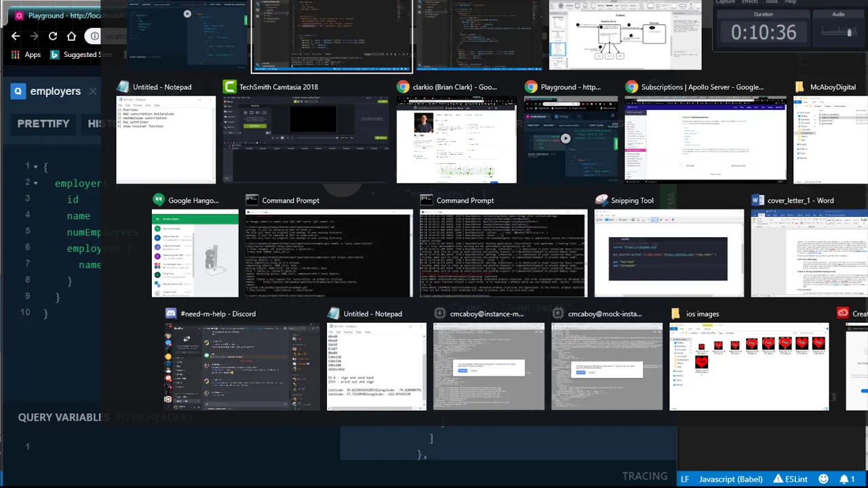Click the folder icon beside McAboyDigital
The height and width of the screenshot is (488, 868).
coord(799,87)
